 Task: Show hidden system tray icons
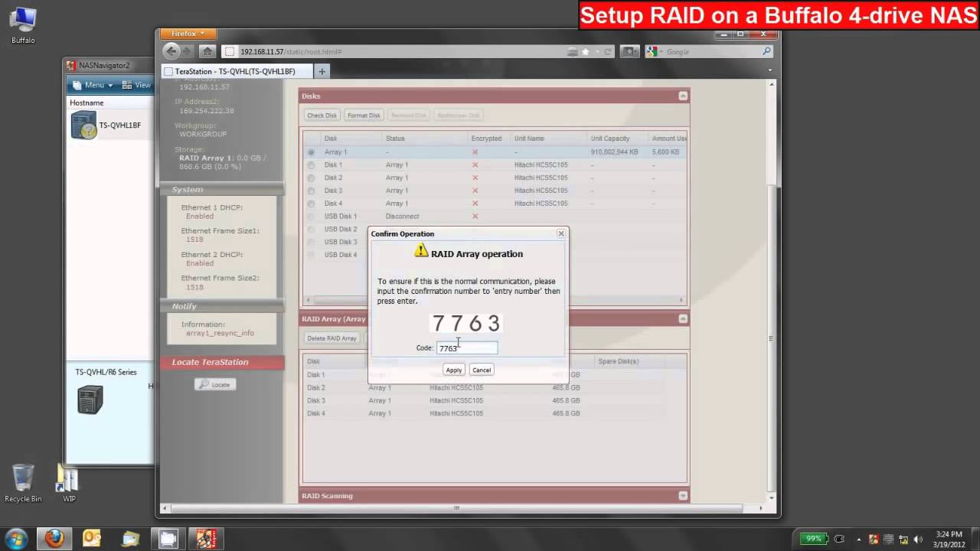coord(858,539)
